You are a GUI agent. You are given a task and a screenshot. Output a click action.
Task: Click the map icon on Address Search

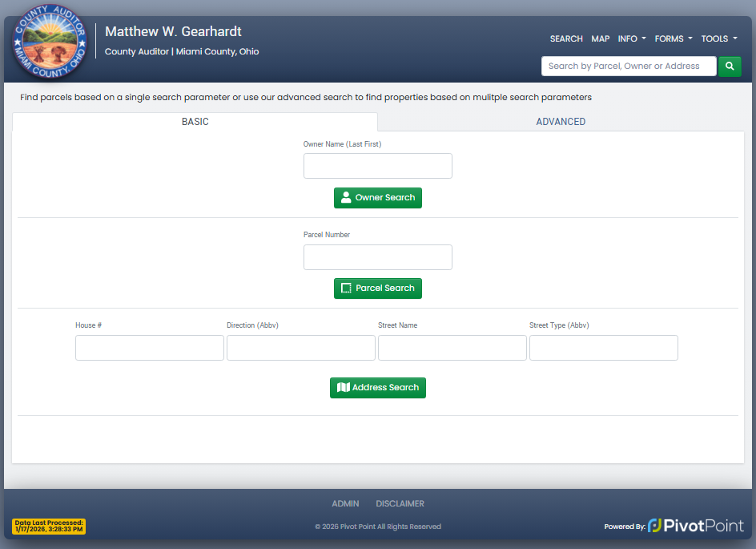pos(343,388)
